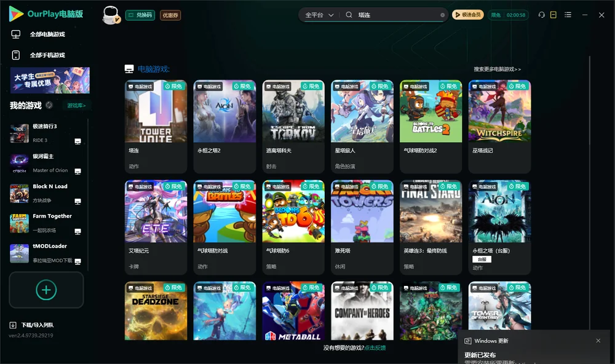
Task: Open the 星塔旅人 game card
Action: 362,126
